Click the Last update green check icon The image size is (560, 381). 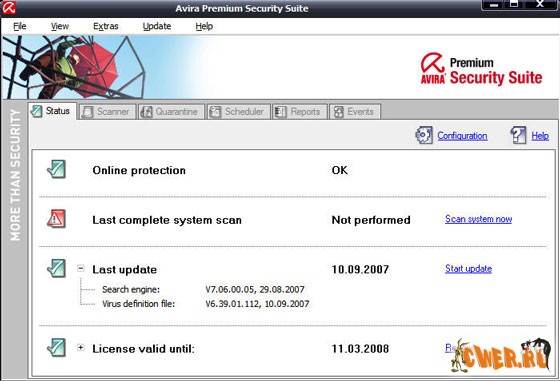coord(56,269)
